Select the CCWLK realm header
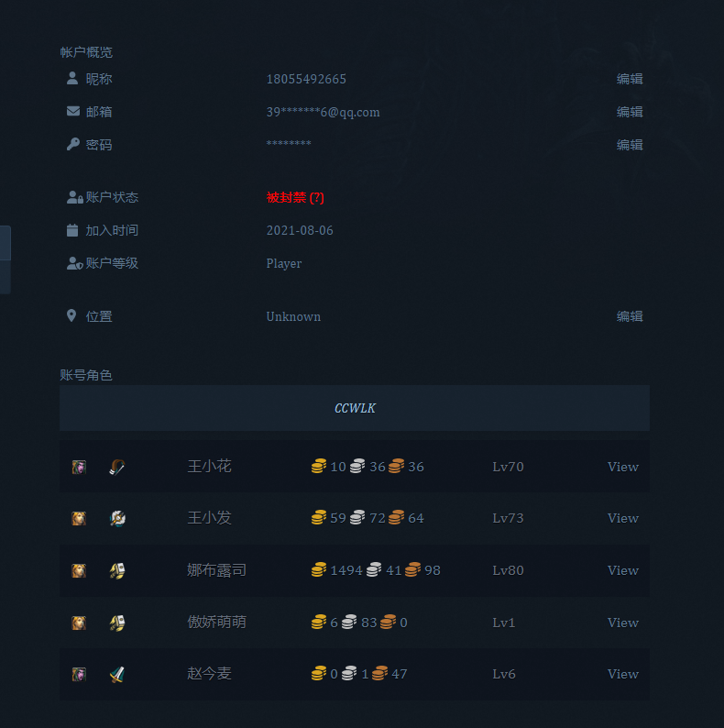Screen dimensions: 724x728 tap(355, 408)
